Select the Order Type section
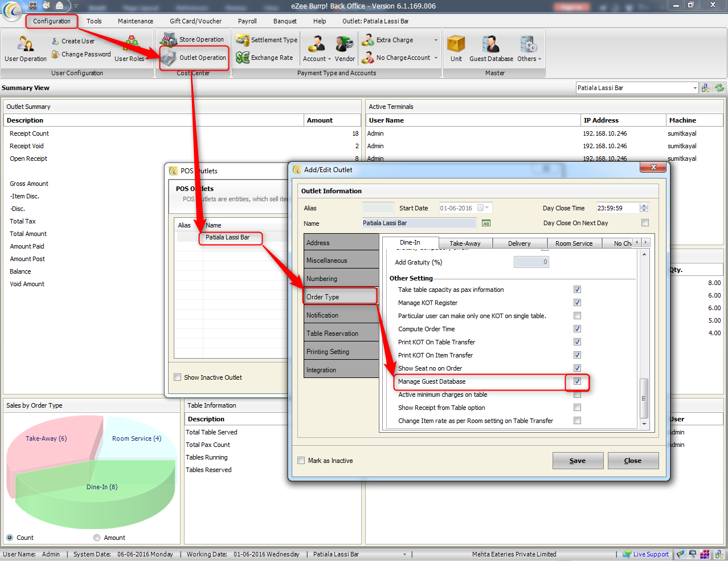This screenshot has width=728, height=561. coord(341,296)
